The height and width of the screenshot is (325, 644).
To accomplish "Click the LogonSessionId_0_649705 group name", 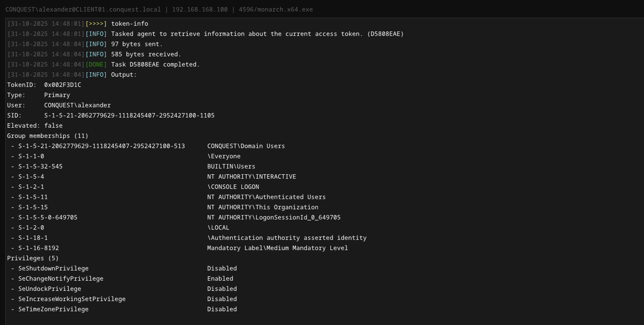I will 274,217.
